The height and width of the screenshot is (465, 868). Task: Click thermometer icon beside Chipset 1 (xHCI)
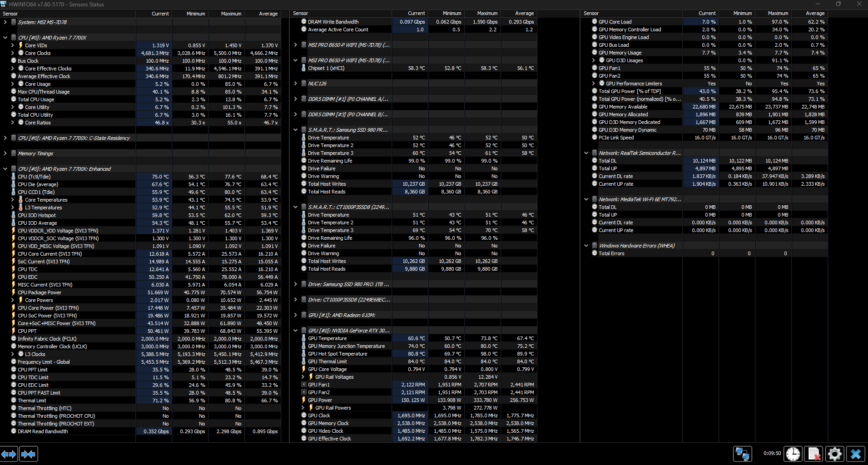(304, 68)
